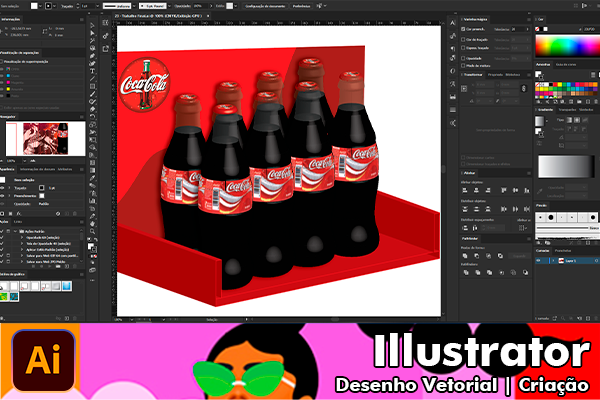Hide Layer 1 with eye icon
The image size is (600, 400).
[538, 260]
